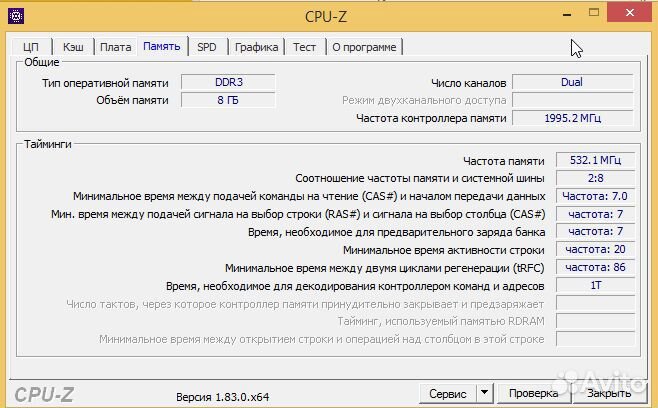
Task: Expand the Сервис dropdown arrow
Action: click(484, 393)
